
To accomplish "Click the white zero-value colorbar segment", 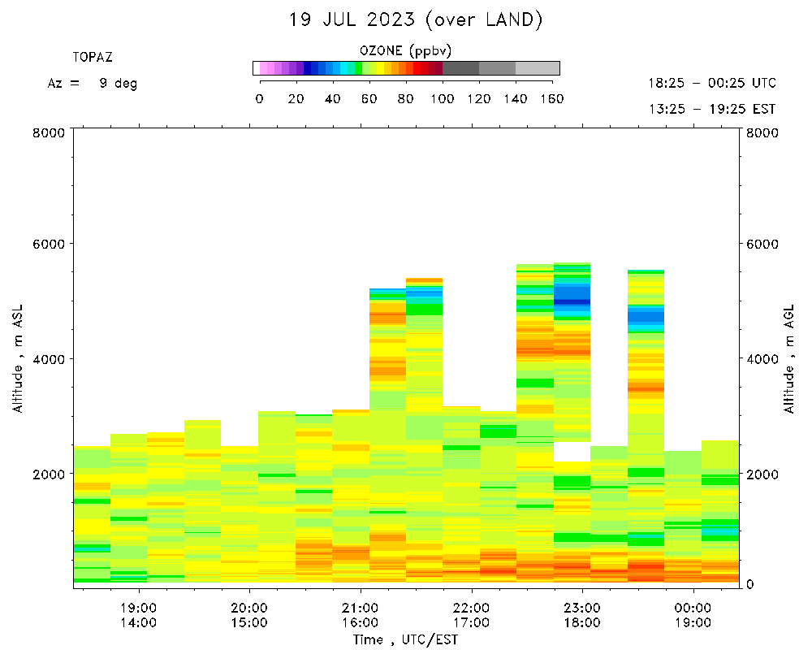I will point(257,68).
